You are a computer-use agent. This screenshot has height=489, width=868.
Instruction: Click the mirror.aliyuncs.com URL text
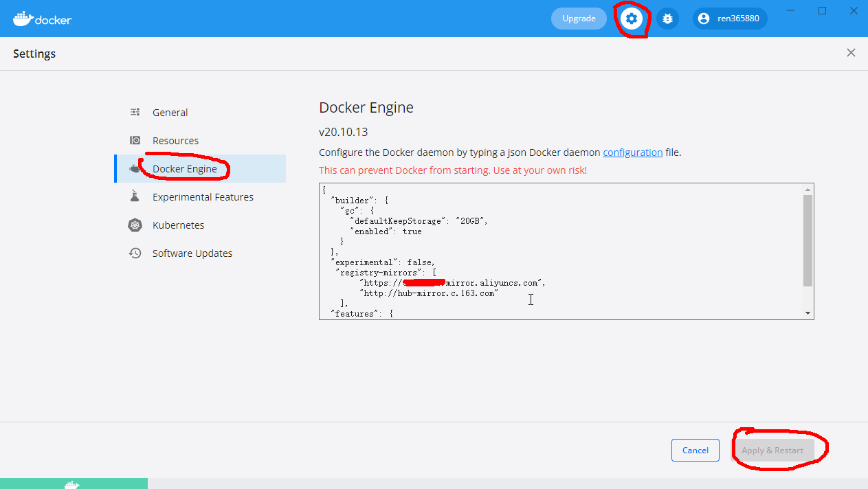click(452, 283)
